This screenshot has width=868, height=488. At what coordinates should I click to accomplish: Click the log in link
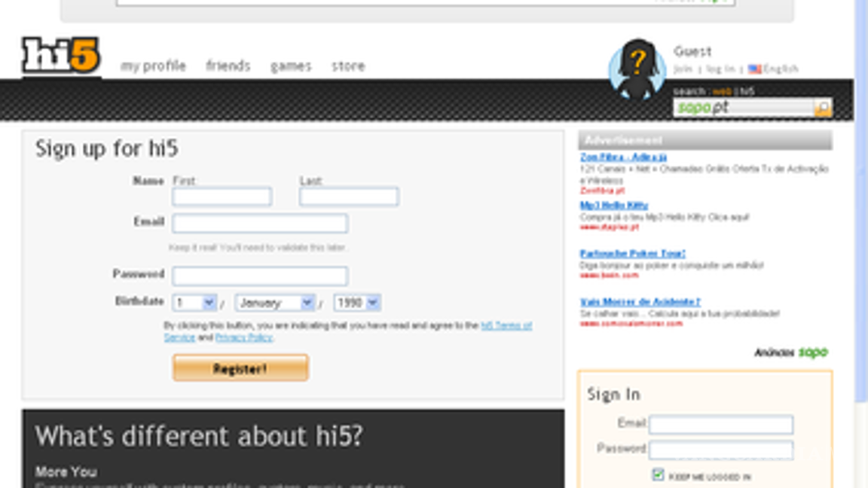click(720, 69)
